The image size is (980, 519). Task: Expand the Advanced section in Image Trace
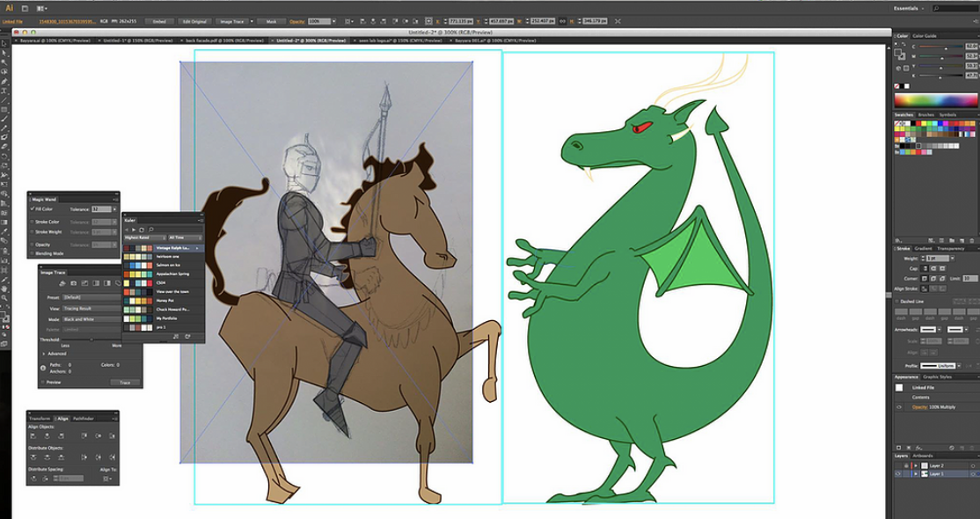(x=43, y=354)
